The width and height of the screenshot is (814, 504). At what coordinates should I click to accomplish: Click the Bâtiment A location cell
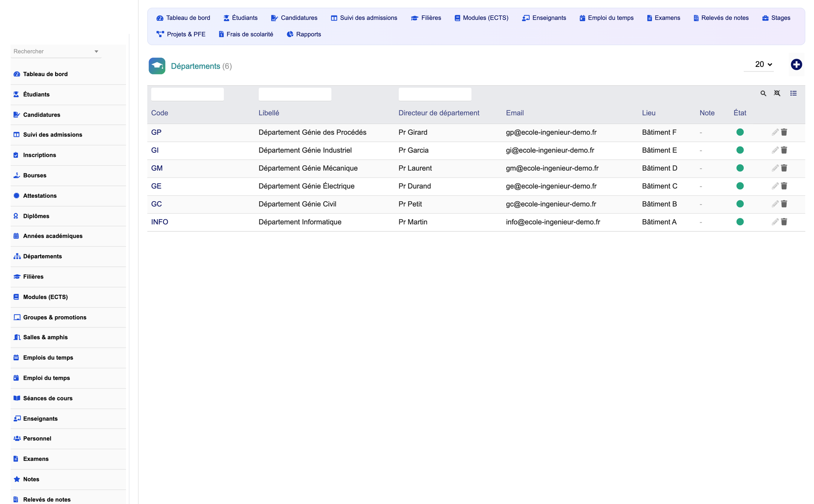pyautogui.click(x=659, y=222)
